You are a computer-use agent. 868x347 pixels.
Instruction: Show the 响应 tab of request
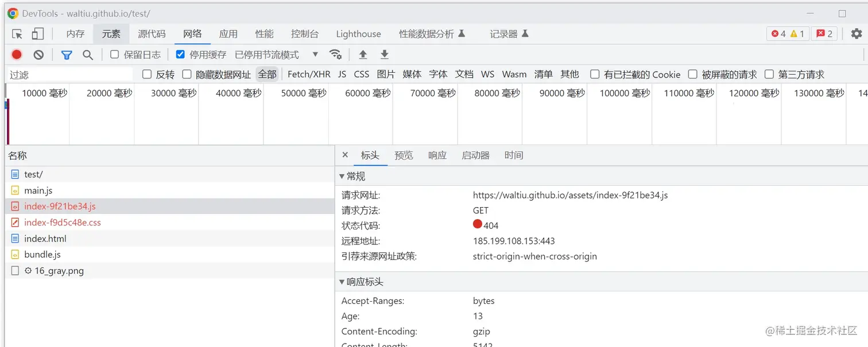point(437,155)
